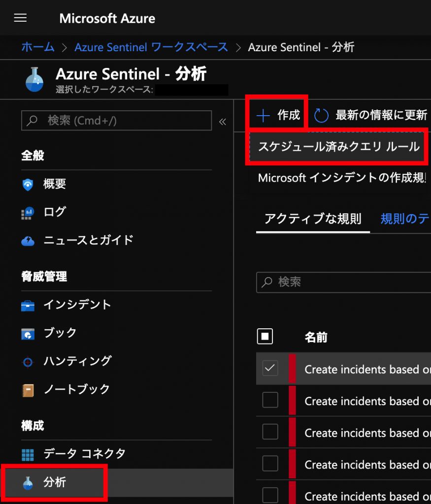Focus the 検索 (Cmd+/) sidebar field
This screenshot has width=431, height=504.
(116, 121)
